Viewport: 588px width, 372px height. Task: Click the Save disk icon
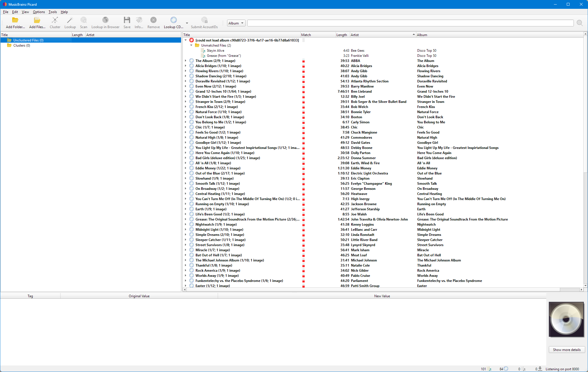[127, 20]
